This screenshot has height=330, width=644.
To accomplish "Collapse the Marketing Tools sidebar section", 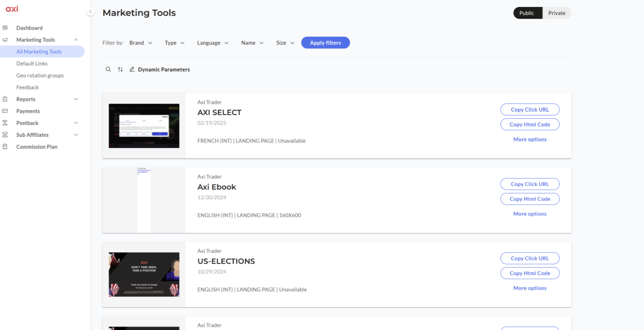I will [76, 40].
